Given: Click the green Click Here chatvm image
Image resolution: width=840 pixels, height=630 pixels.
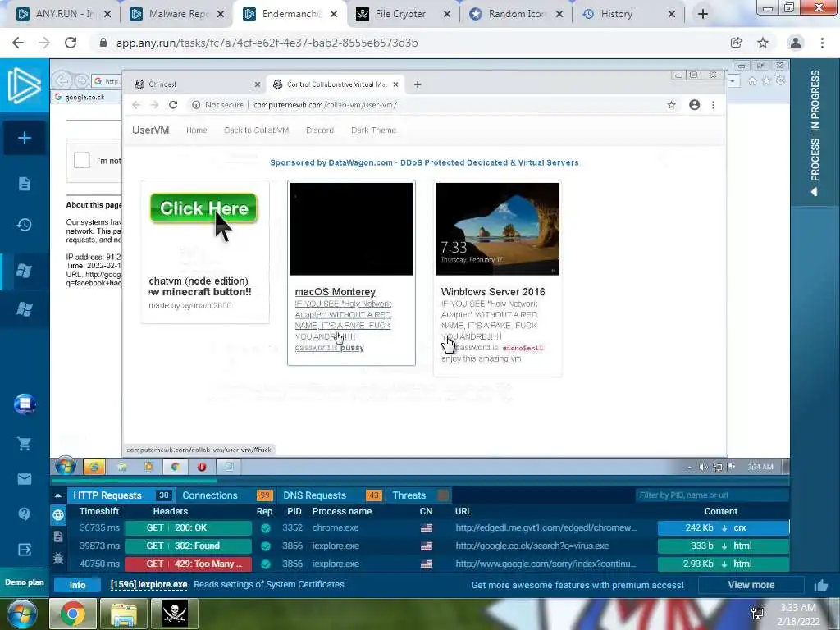Looking at the screenshot, I should pos(203,208).
